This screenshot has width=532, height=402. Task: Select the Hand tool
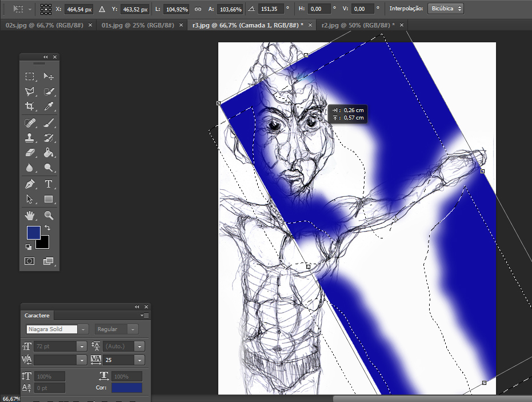(30, 216)
